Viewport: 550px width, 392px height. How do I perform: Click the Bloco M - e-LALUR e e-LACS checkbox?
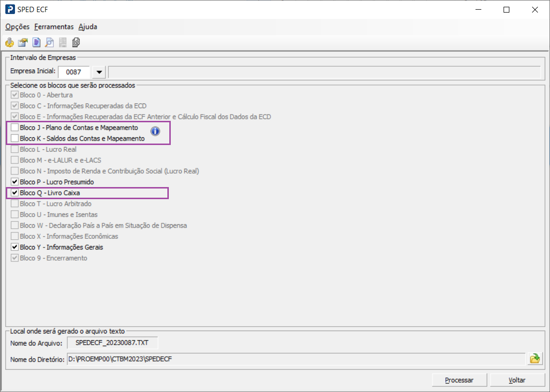[15, 160]
